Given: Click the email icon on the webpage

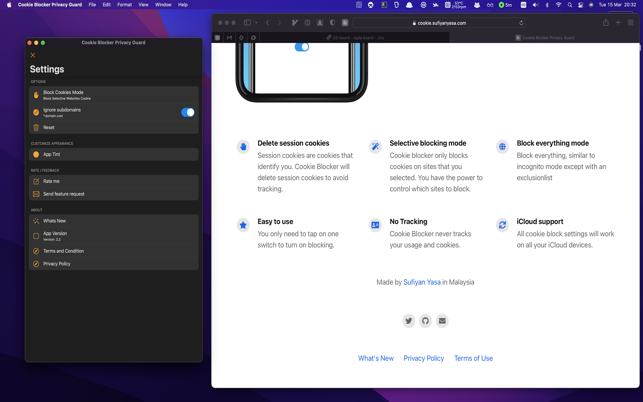Looking at the screenshot, I should [442, 321].
